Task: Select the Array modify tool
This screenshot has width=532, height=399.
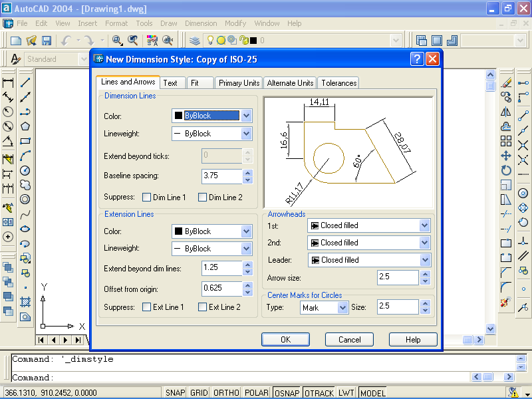Action: pos(506,141)
